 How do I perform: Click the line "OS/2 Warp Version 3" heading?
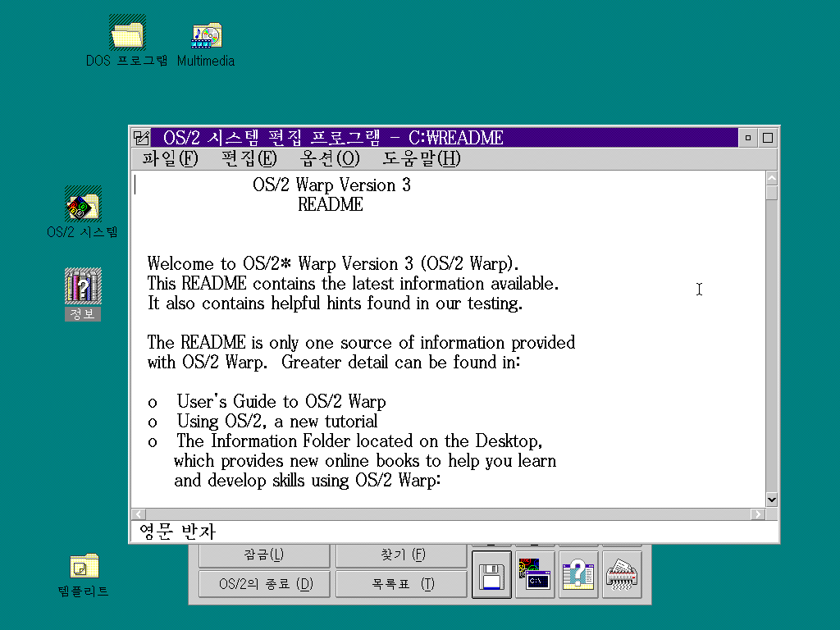(331, 185)
